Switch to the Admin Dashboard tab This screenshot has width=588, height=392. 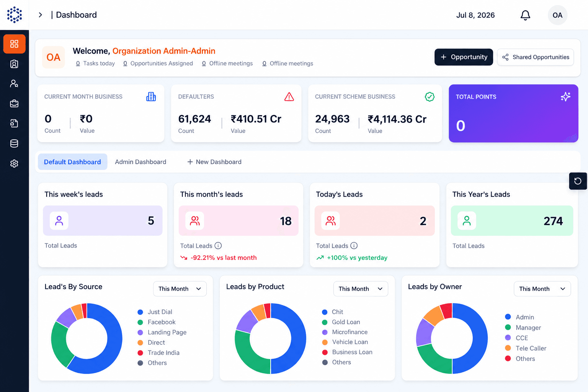coord(140,162)
